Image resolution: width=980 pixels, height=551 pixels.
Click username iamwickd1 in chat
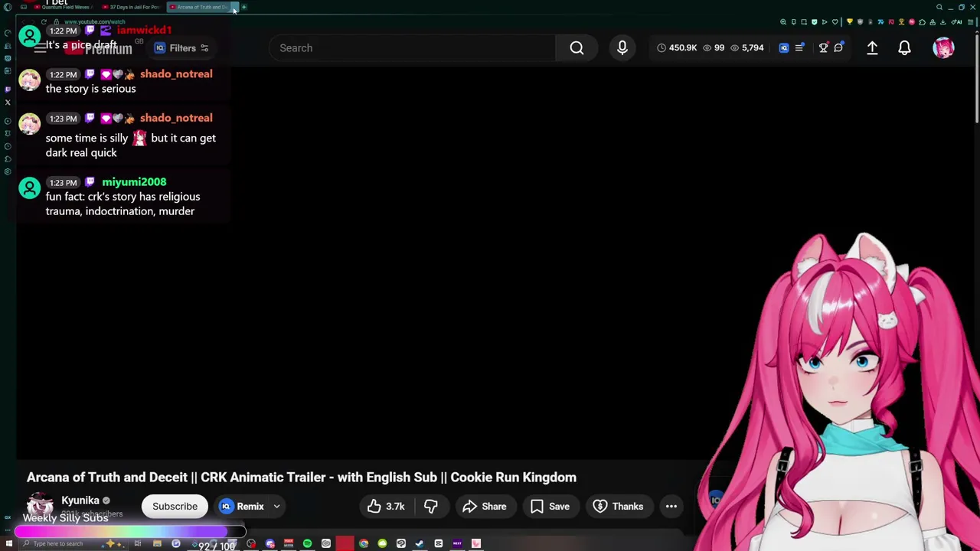144,30
